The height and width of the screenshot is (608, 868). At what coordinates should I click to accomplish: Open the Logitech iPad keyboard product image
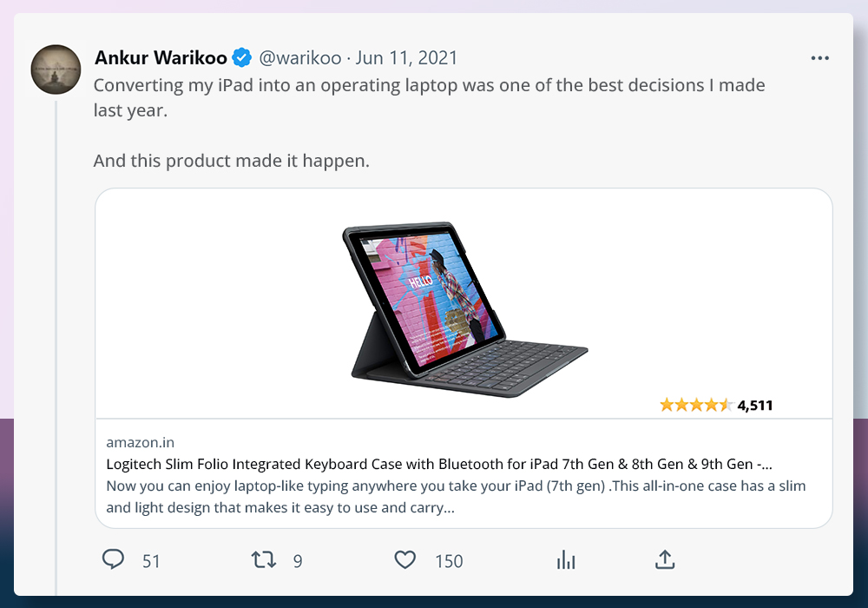point(464,303)
